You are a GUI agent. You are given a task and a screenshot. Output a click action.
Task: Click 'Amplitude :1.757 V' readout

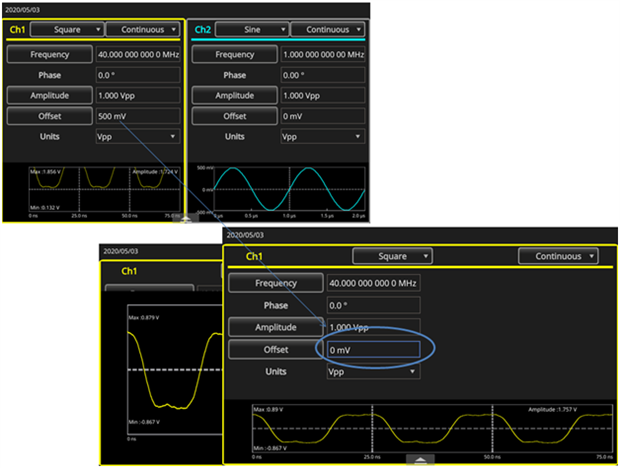tap(552, 410)
